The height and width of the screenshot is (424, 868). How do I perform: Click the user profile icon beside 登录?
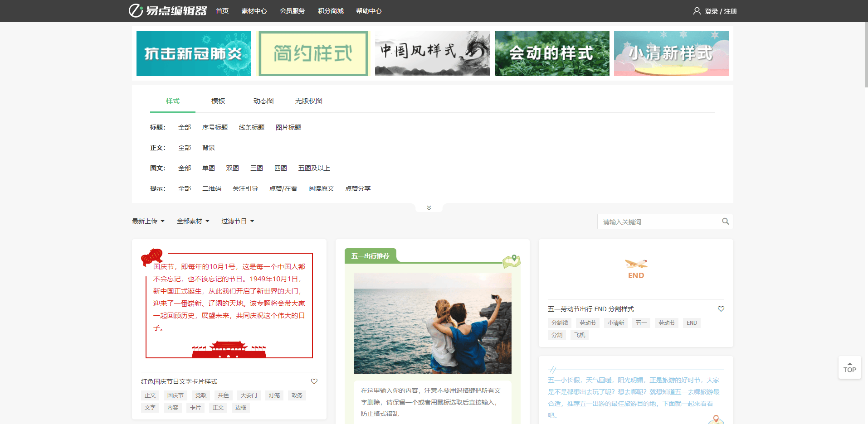click(x=697, y=10)
